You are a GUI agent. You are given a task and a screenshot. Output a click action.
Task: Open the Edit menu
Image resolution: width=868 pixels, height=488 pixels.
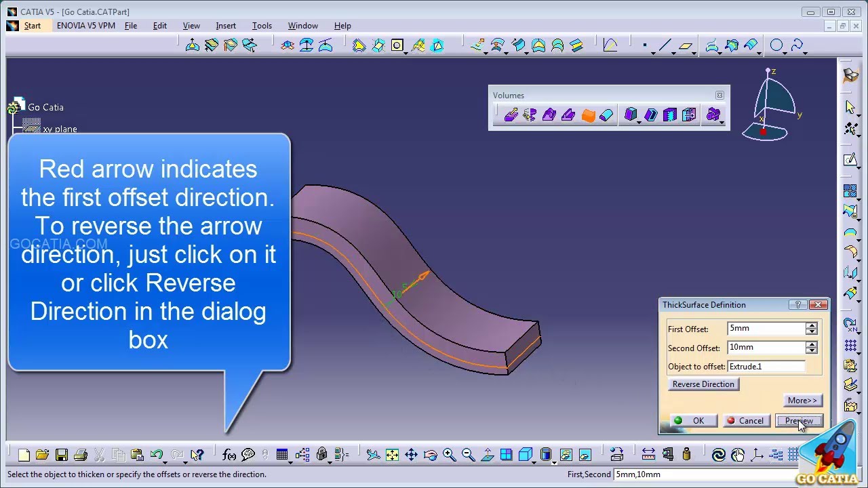click(160, 26)
